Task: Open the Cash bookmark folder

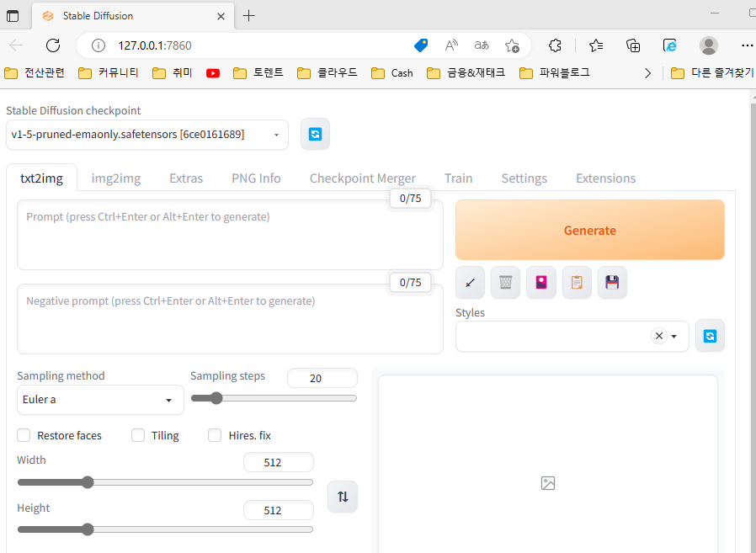Action: click(392, 72)
